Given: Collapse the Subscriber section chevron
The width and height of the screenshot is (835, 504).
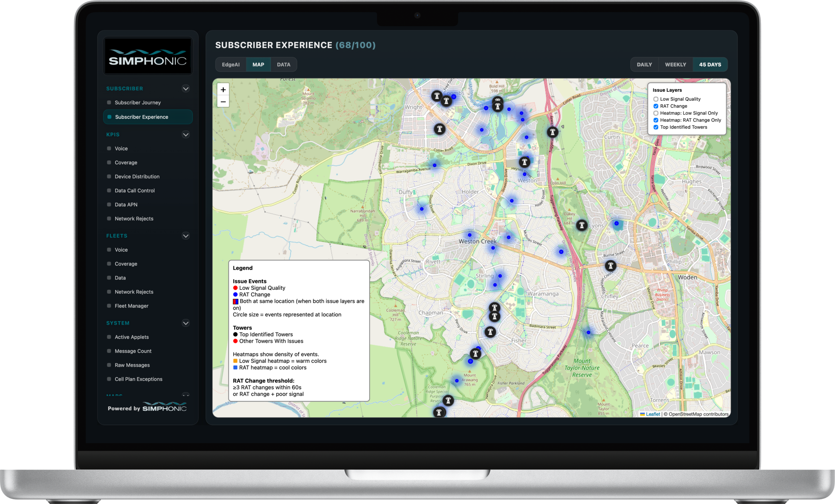Looking at the screenshot, I should [185, 89].
